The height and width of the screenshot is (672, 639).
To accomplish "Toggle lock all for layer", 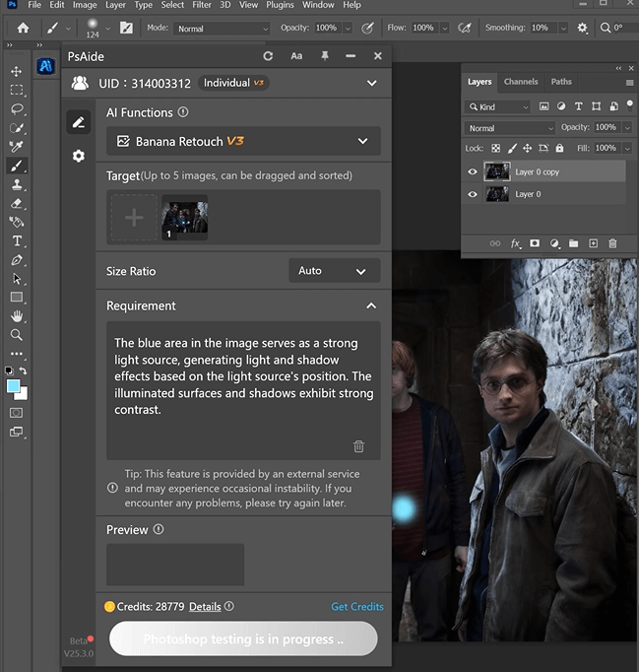I will (x=559, y=148).
